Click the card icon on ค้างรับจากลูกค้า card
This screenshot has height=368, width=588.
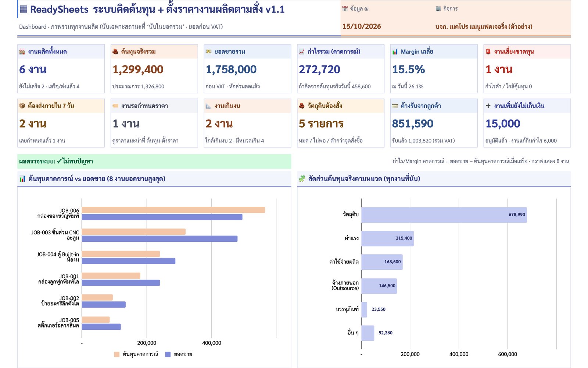(395, 106)
